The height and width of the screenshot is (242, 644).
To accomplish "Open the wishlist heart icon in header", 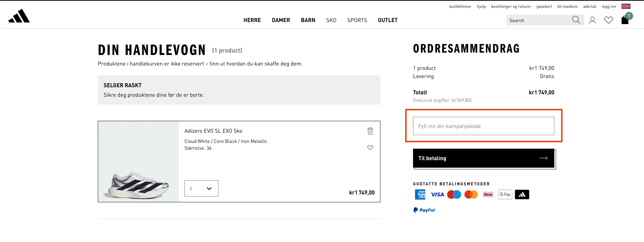I will [x=609, y=20].
